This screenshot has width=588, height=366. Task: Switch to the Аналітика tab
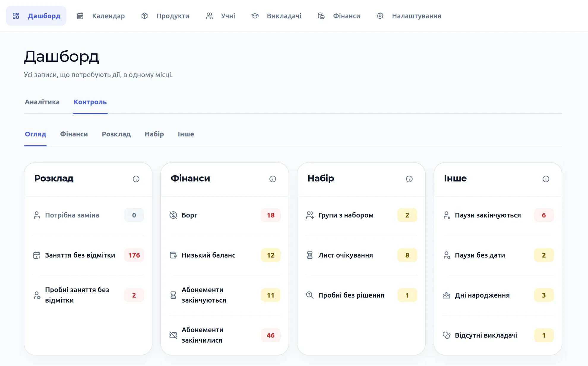click(42, 102)
